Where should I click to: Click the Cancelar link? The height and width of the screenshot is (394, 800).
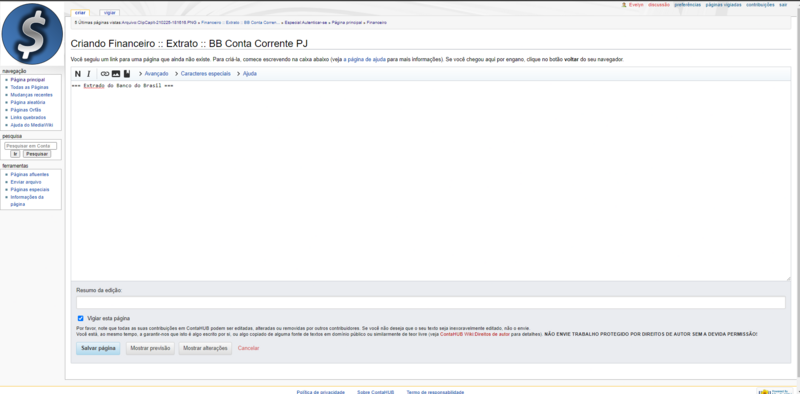[248, 348]
